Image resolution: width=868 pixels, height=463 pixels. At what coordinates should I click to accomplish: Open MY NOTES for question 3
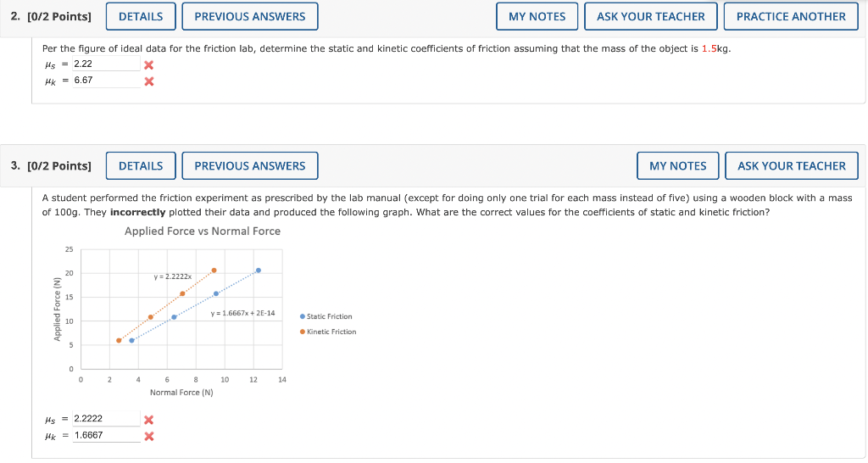[x=677, y=165]
